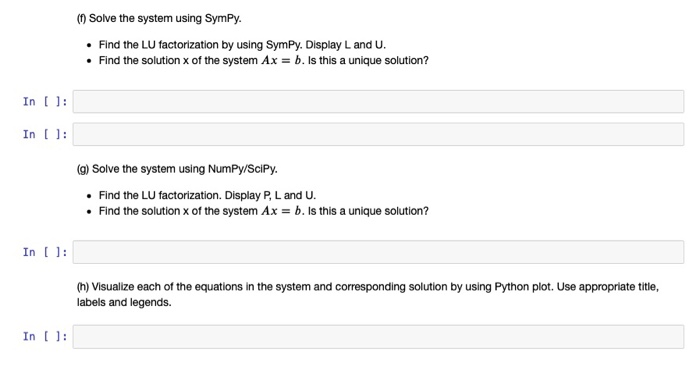Click the 'In [ ]:' prompt of the second cell under (f)

45,134
